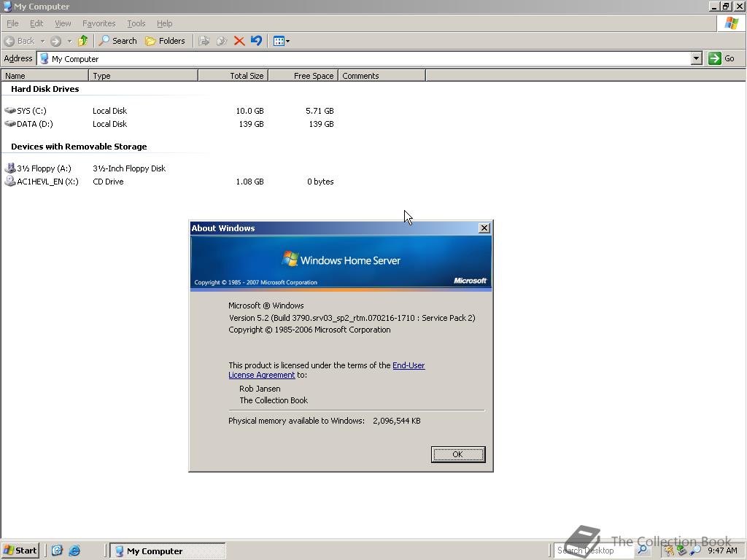
Task: Open the Search pane from toolbar
Action: [118, 41]
